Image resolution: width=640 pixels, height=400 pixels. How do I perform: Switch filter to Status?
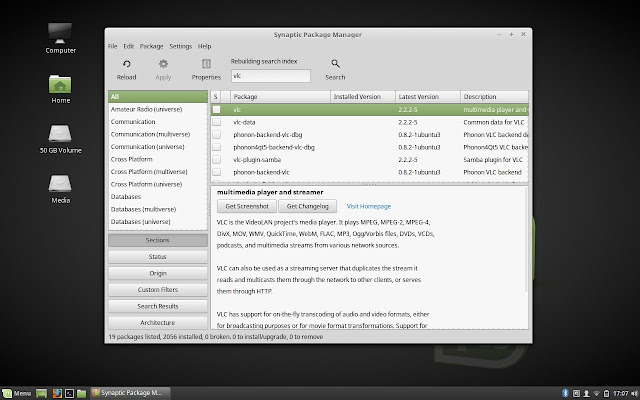(x=158, y=257)
